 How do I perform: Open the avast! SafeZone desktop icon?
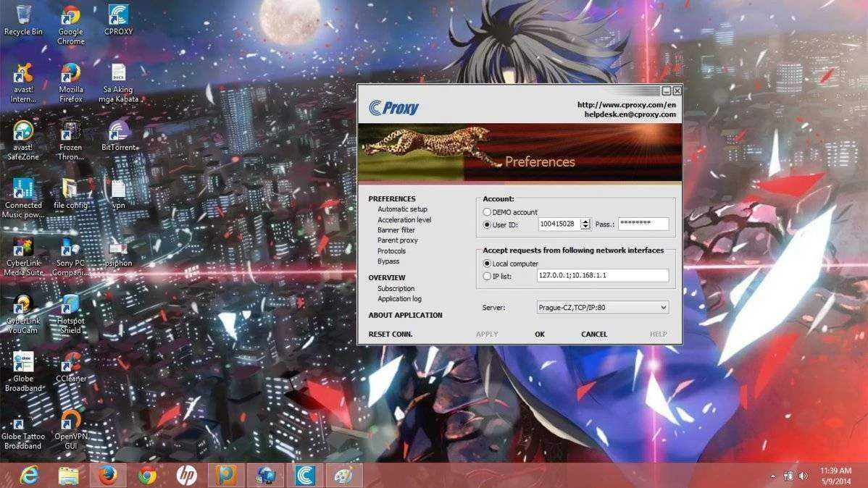pos(23,140)
